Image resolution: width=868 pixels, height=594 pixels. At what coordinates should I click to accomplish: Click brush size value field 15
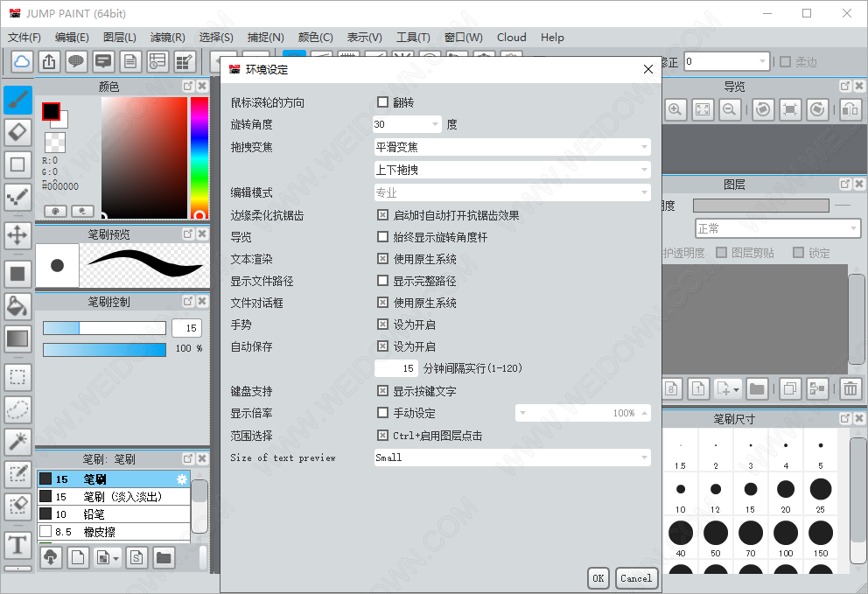click(187, 328)
